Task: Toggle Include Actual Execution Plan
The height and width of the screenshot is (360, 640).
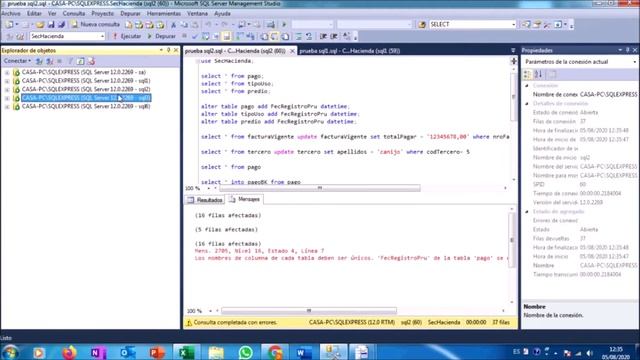Action: [x=240, y=36]
